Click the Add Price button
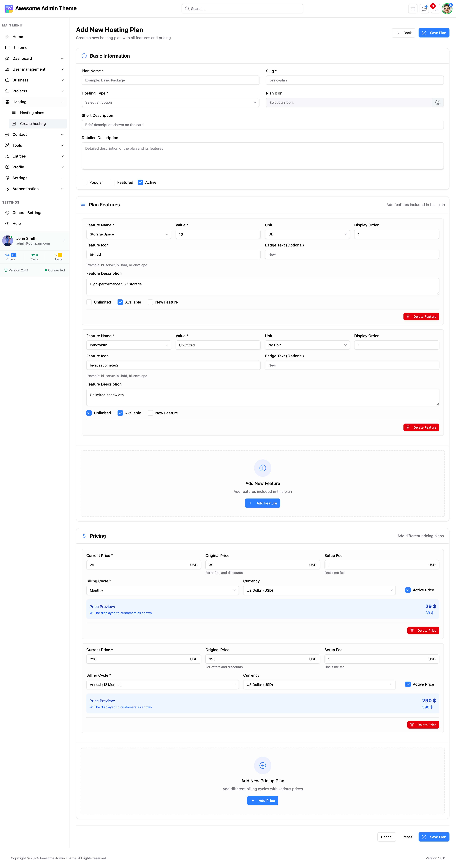 pos(263,801)
